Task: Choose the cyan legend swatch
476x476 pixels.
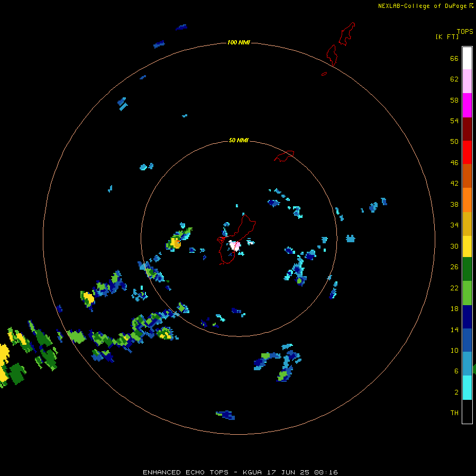Action: [467, 387]
